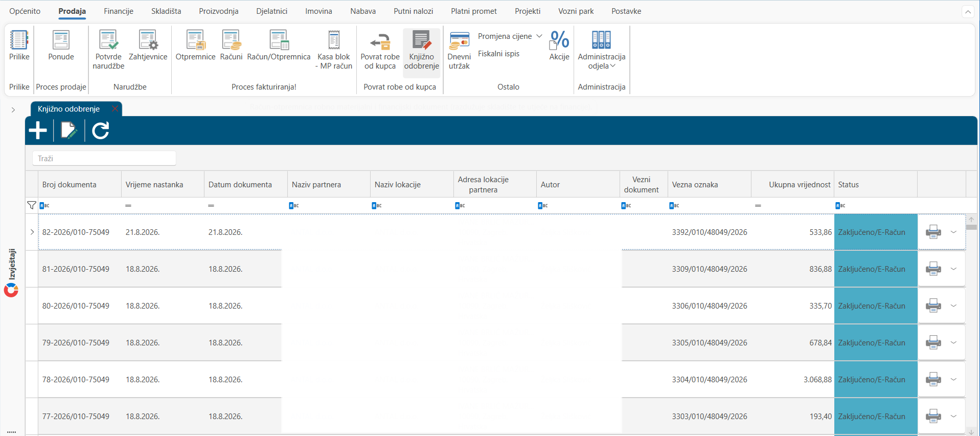Image resolution: width=980 pixels, height=436 pixels.
Task: Open Račun/Otpremnica ribbon icon
Action: point(279,46)
